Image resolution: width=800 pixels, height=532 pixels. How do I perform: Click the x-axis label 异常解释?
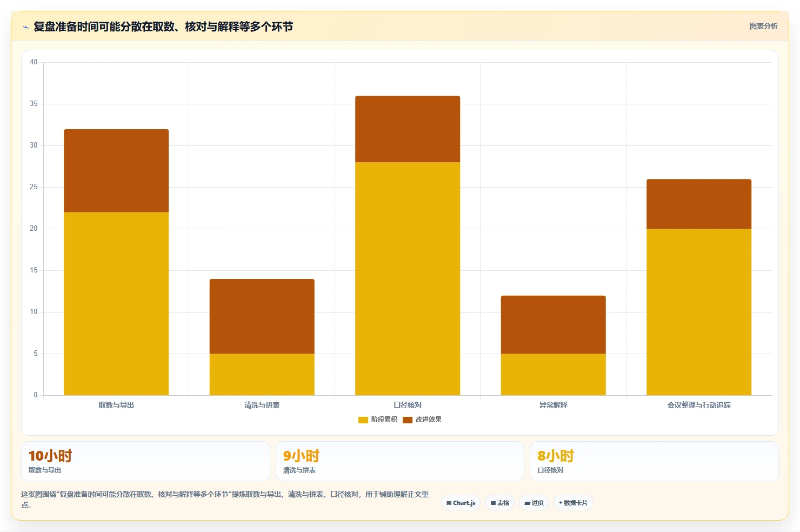pyautogui.click(x=554, y=405)
